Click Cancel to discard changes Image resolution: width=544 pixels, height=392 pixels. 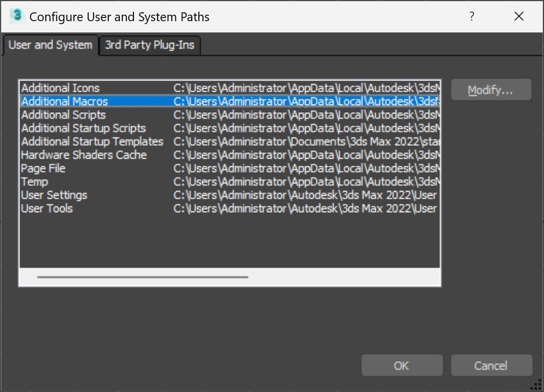pyautogui.click(x=491, y=366)
